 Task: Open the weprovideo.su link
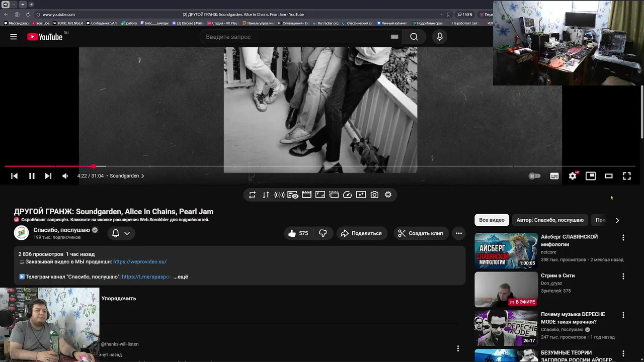click(x=140, y=261)
